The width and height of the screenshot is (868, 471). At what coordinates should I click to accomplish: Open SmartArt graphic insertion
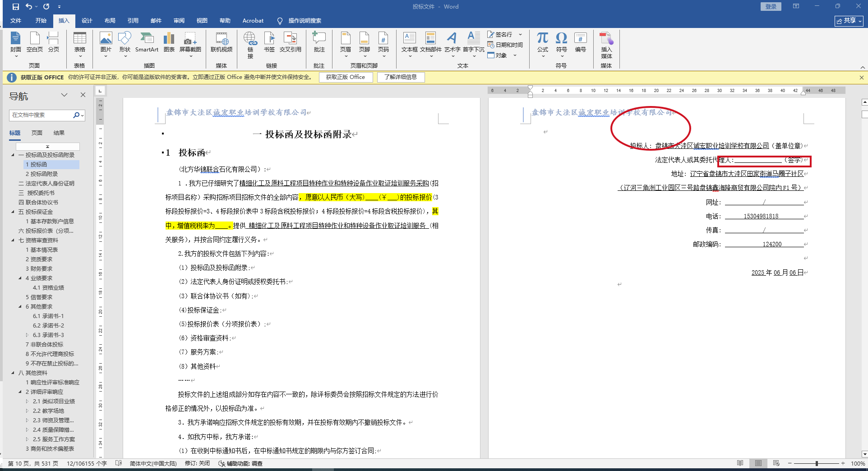147,42
